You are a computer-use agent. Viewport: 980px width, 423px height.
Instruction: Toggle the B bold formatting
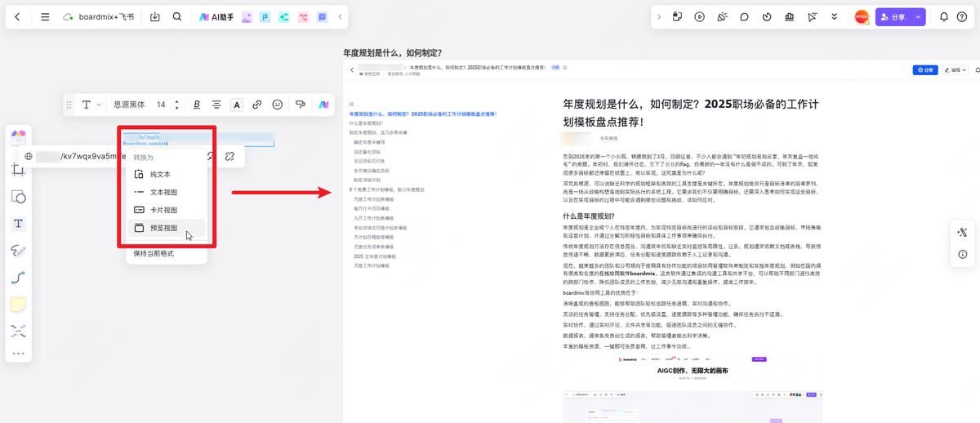click(197, 105)
